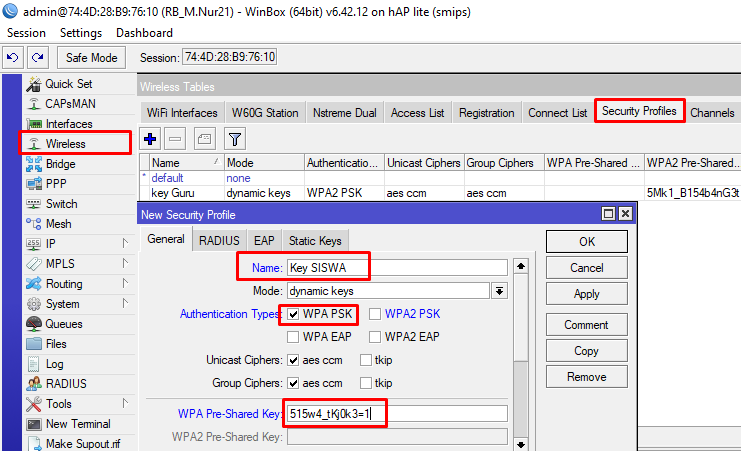Screen dimensions: 741x451
Task: Expand IP submenu in sidebar
Action: click(x=125, y=243)
